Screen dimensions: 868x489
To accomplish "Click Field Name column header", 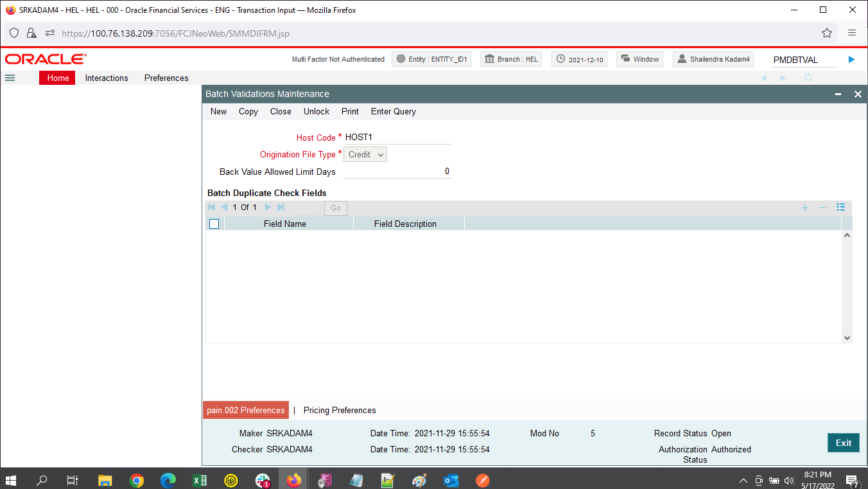I will pyautogui.click(x=285, y=224).
